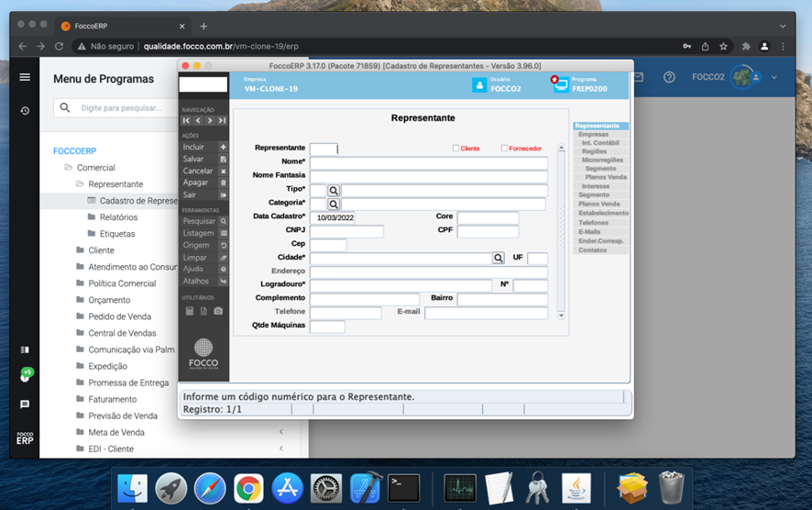Open notifications icon with +9 badge
Screen dimensions: 812x510
[26, 375]
